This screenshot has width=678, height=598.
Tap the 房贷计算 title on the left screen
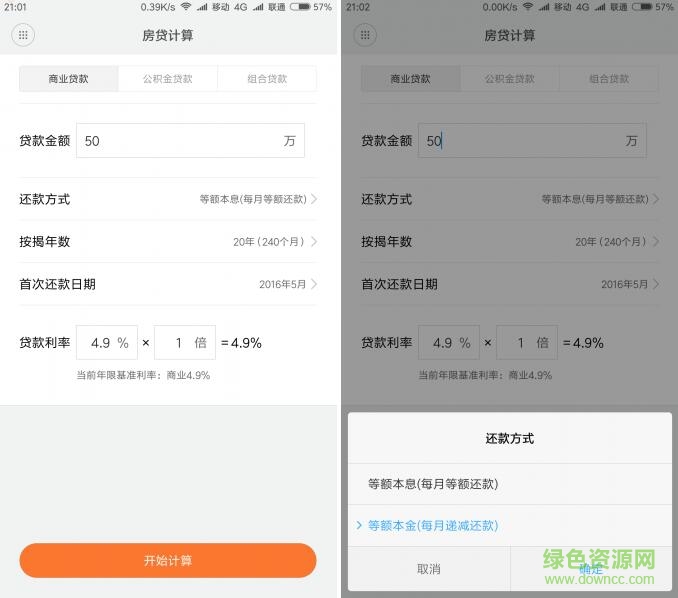(x=168, y=35)
